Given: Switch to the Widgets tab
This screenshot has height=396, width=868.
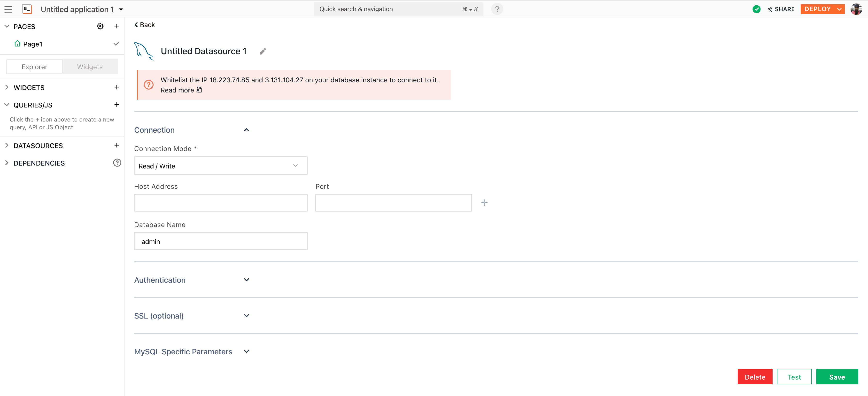Looking at the screenshot, I should (x=90, y=67).
